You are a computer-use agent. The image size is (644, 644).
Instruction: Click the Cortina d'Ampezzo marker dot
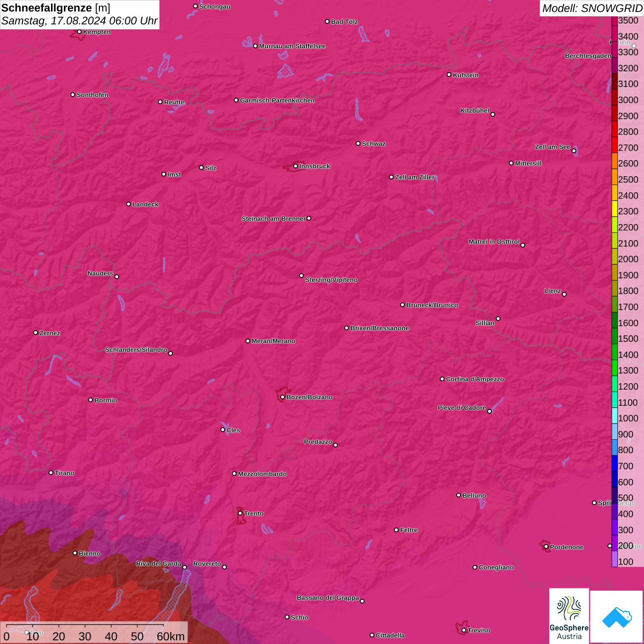pyautogui.click(x=442, y=379)
